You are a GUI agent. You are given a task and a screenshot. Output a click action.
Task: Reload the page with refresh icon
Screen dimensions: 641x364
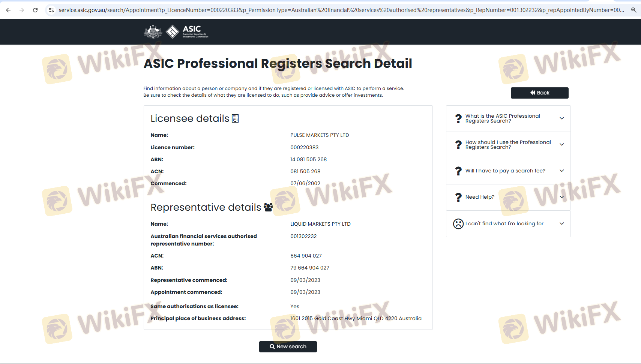35,10
